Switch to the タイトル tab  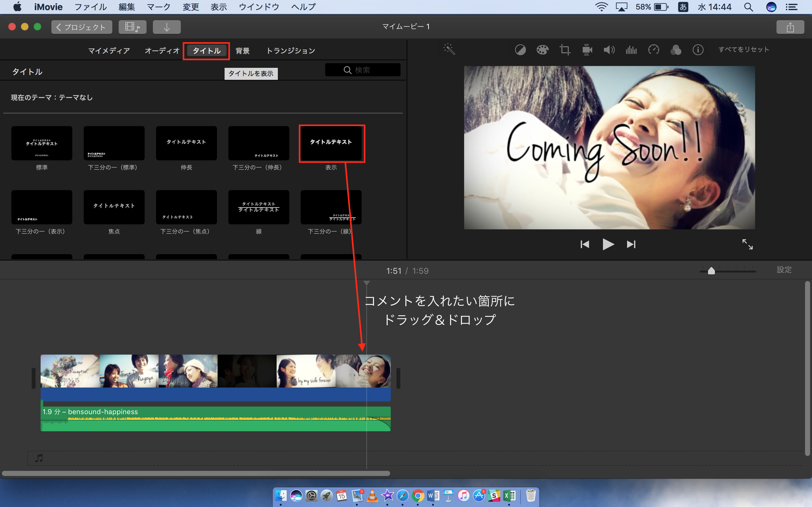tap(206, 51)
